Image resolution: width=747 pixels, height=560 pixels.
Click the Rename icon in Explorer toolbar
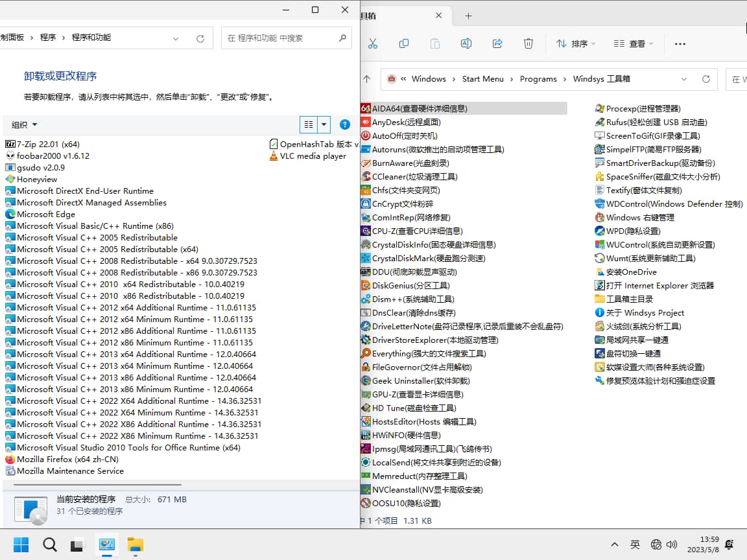(466, 43)
